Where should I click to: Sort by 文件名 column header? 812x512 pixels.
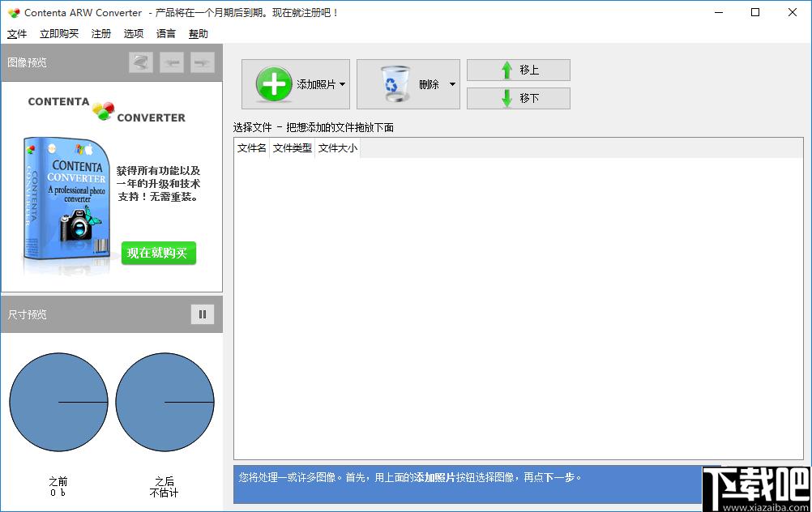pyautogui.click(x=252, y=148)
